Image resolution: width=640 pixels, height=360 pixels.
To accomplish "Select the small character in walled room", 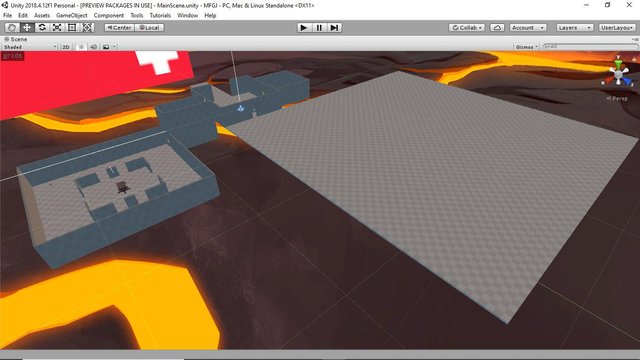I will [x=122, y=187].
